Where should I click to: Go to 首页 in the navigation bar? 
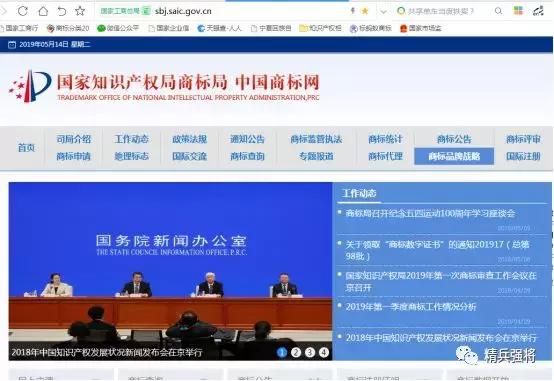pyautogui.click(x=26, y=147)
